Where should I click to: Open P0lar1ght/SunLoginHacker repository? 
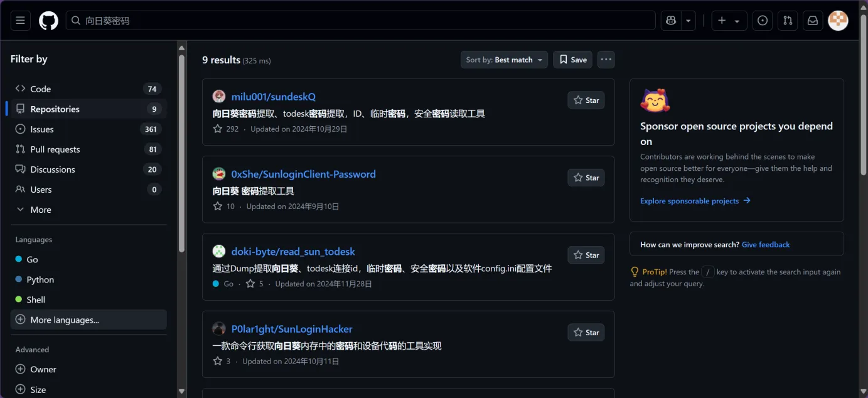point(292,329)
